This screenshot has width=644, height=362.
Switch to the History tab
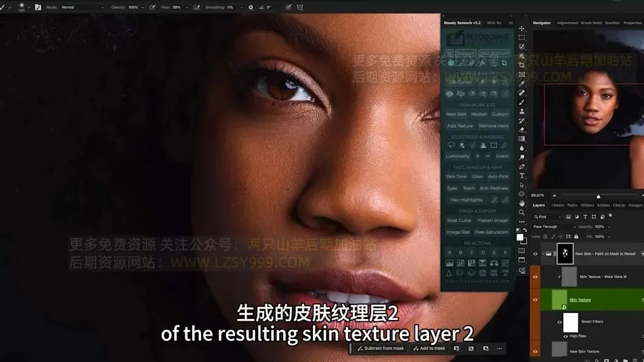tap(587, 205)
